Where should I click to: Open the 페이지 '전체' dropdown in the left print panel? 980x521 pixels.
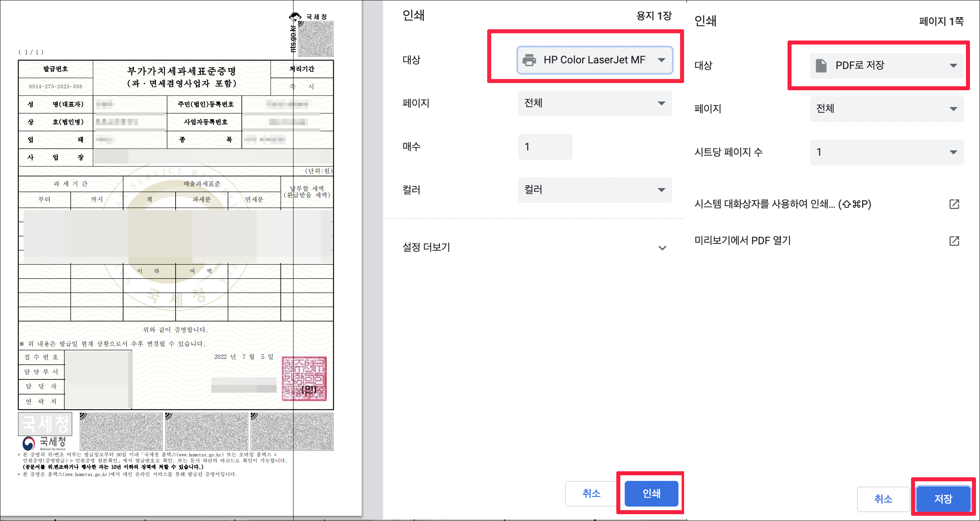[x=595, y=103]
